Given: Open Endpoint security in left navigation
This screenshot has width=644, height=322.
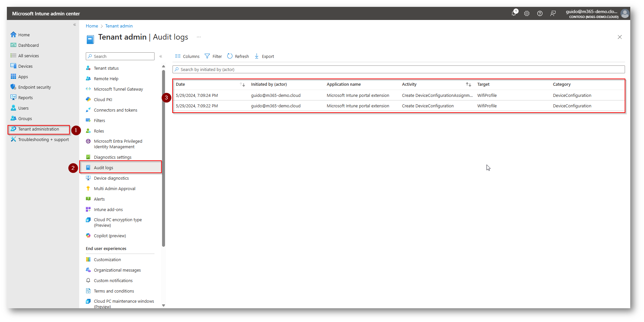Looking at the screenshot, I should coord(34,87).
